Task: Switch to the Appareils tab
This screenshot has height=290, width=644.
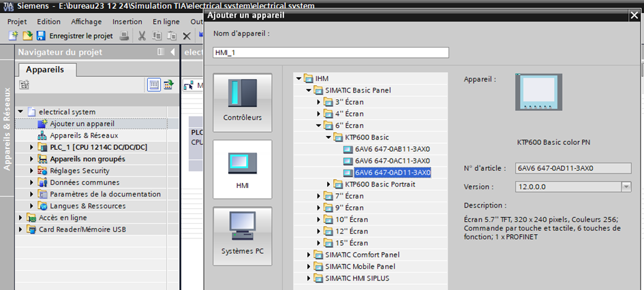Action: click(x=45, y=69)
